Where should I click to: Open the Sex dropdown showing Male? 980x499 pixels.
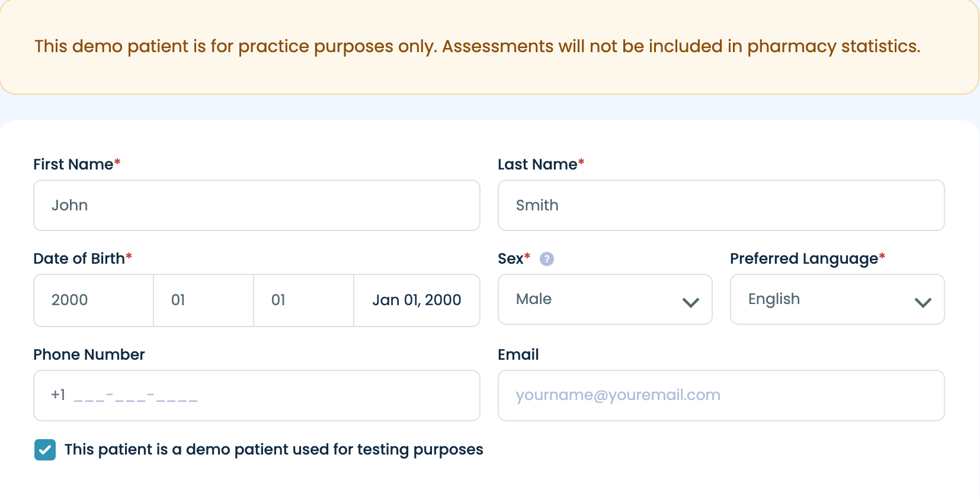tap(605, 299)
